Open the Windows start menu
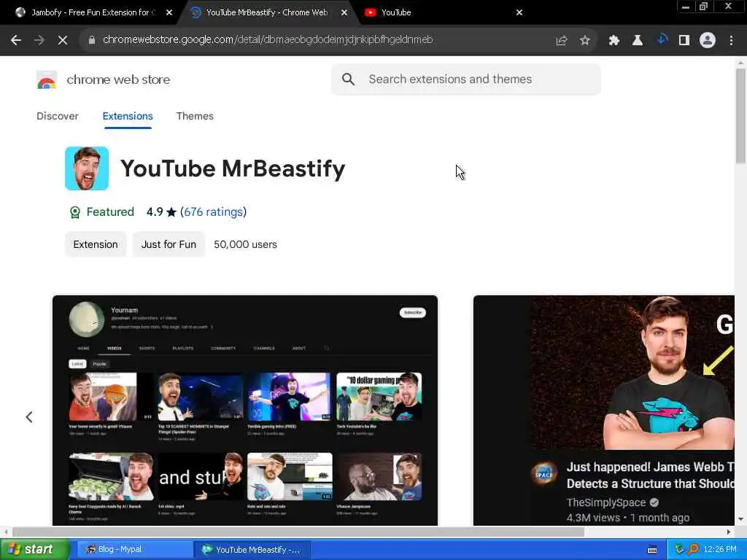This screenshot has width=747, height=560. (x=34, y=550)
